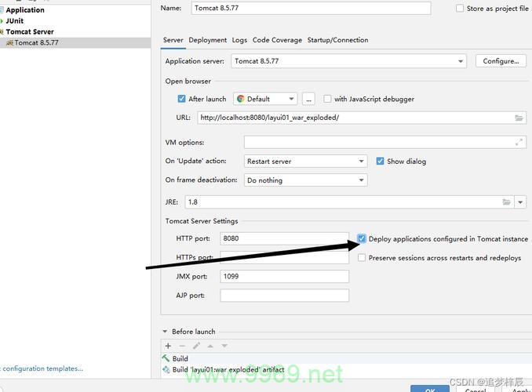The width and height of the screenshot is (532, 392).
Task: Enable with JavaScript debugger checkbox
Action: [x=327, y=99]
